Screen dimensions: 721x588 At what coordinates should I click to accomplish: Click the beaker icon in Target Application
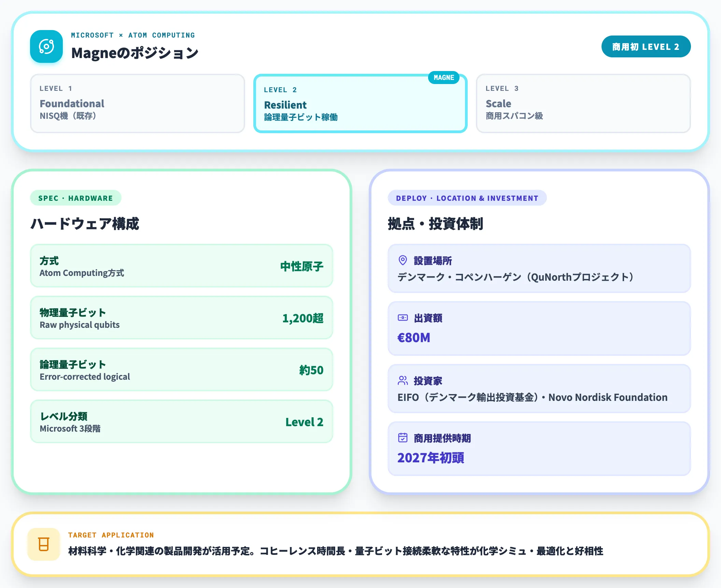[x=44, y=544]
